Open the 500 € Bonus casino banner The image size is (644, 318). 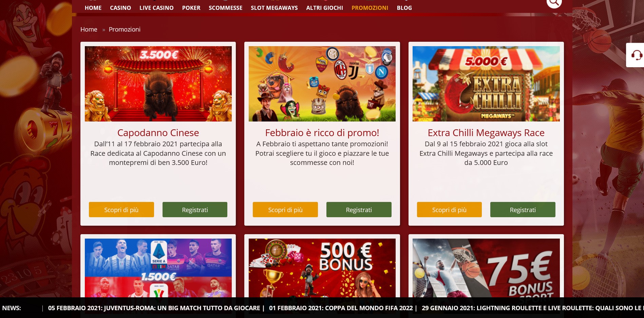[x=322, y=268]
